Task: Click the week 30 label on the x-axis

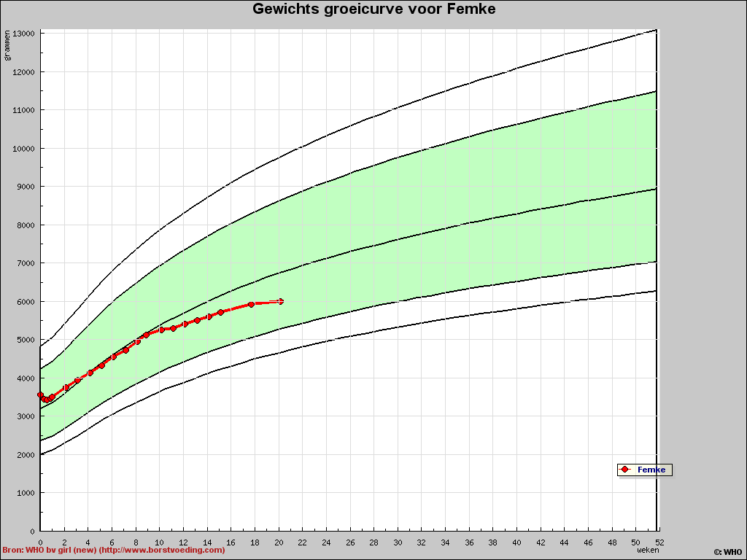Action: coord(398,542)
